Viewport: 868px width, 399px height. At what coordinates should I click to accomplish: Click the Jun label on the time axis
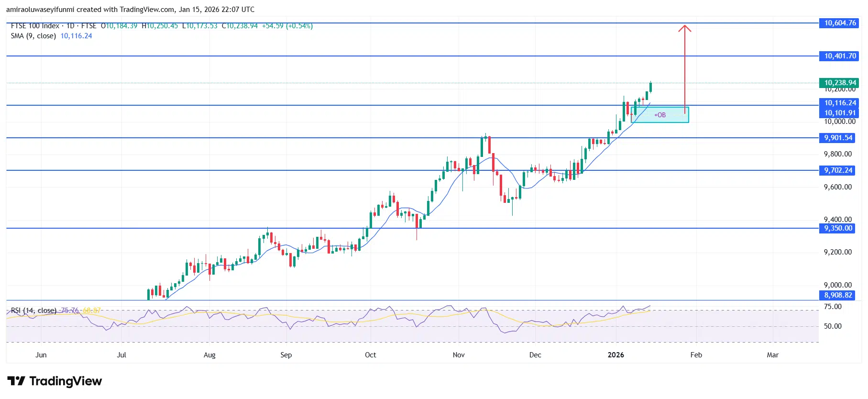pos(41,355)
